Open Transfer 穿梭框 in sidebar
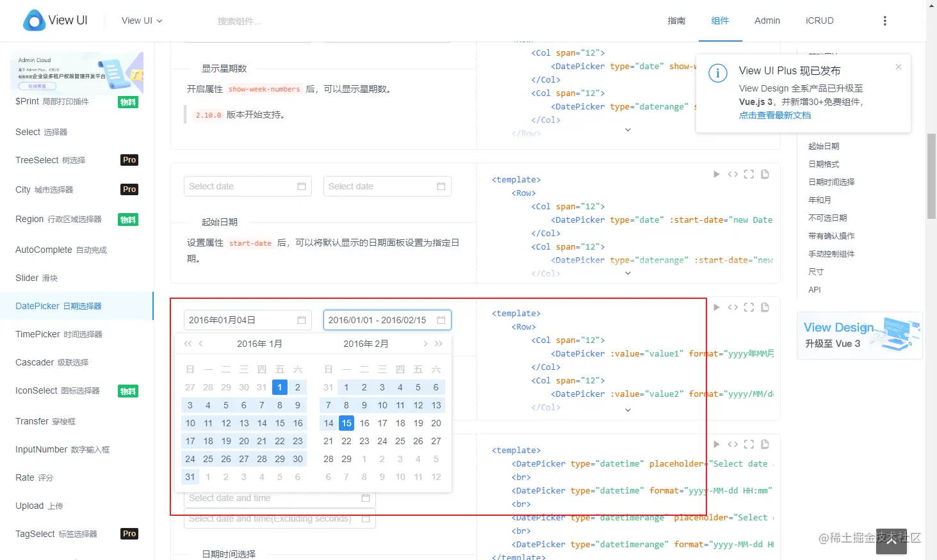The width and height of the screenshot is (937, 560). point(77,421)
